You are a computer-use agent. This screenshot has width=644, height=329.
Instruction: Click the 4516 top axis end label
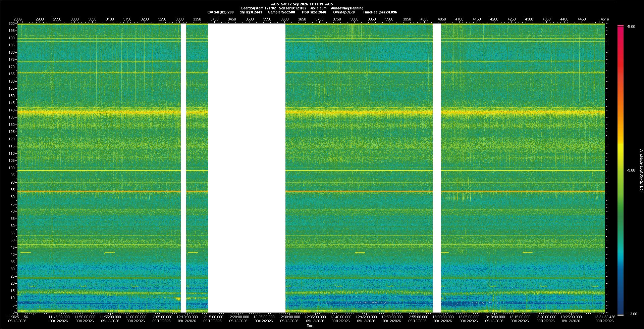click(x=605, y=19)
